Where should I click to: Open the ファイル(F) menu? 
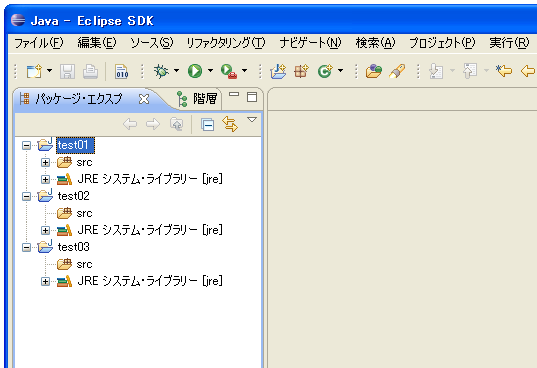(38, 43)
